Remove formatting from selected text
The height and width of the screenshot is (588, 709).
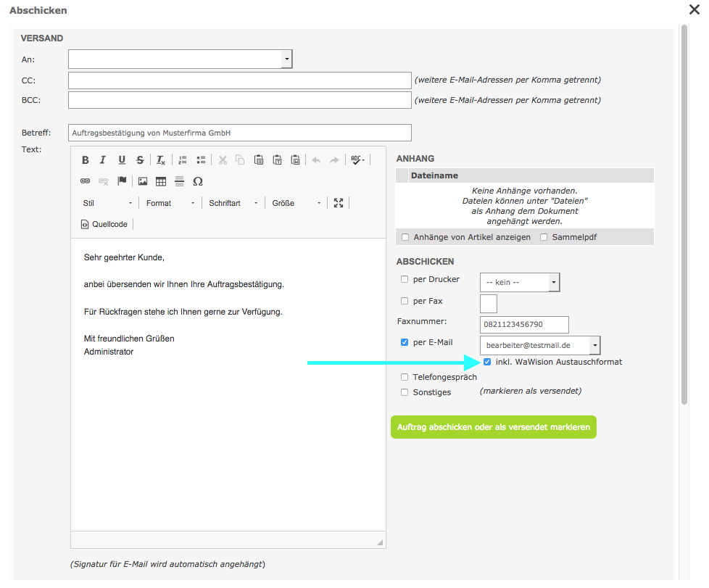click(161, 160)
